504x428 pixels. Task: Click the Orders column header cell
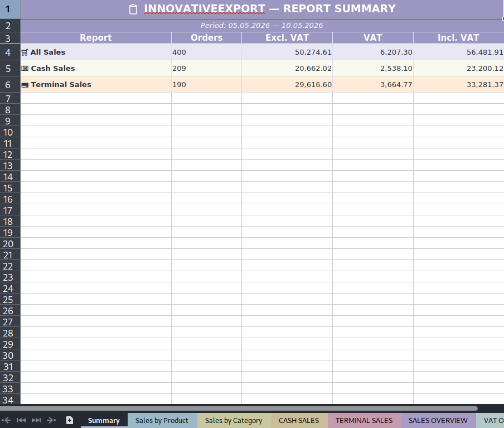(x=206, y=37)
